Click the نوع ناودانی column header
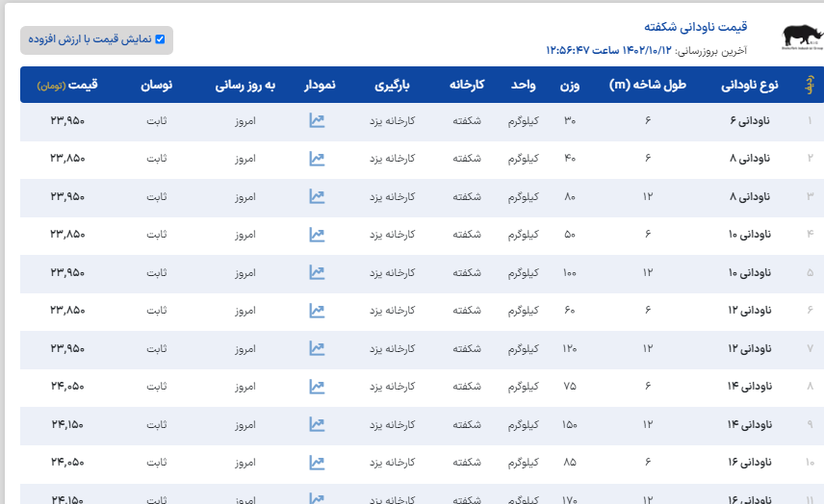 coord(750,85)
